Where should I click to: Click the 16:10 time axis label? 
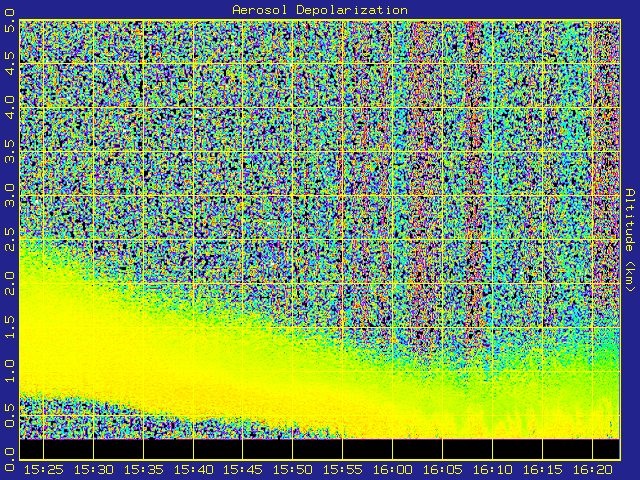coord(493,470)
